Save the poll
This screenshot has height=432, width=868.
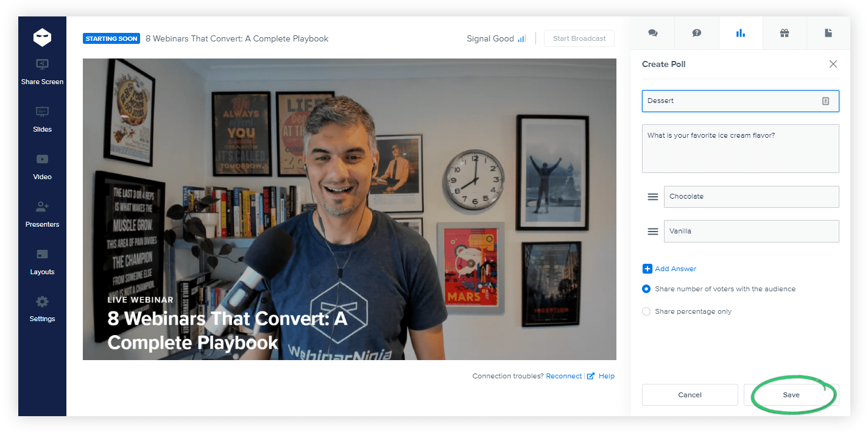click(x=791, y=395)
